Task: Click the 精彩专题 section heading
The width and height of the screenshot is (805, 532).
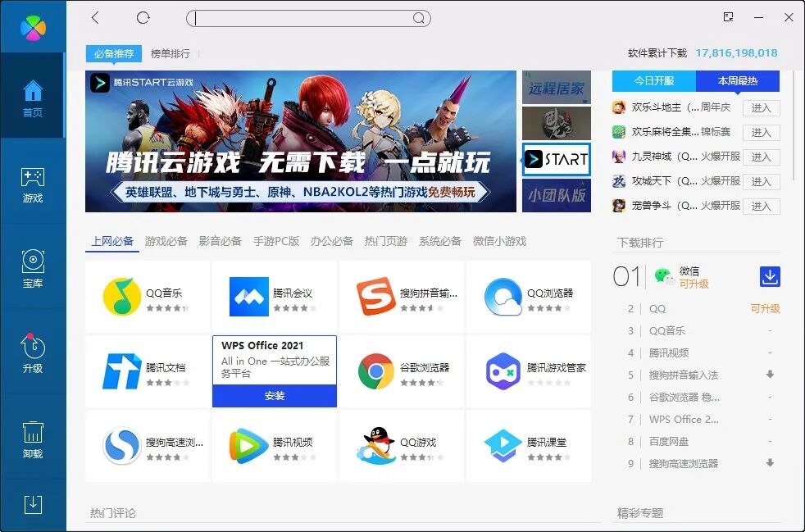Action: point(640,512)
